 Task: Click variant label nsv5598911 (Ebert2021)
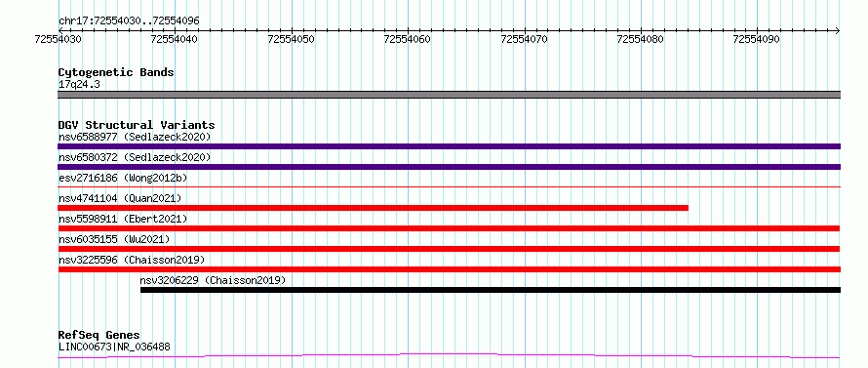[123, 219]
